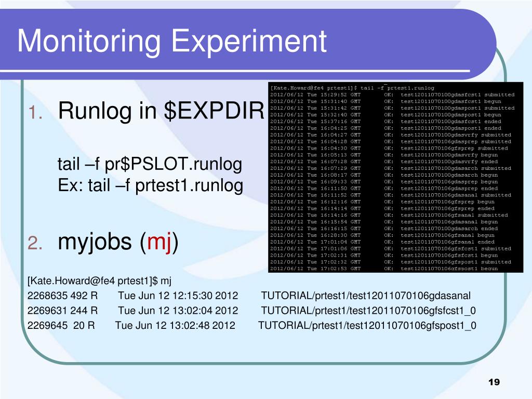Image resolution: width=532 pixels, height=399 pixels.
Task: Click log line '16:07:28 gdasvrfy ended'
Action: point(384,162)
